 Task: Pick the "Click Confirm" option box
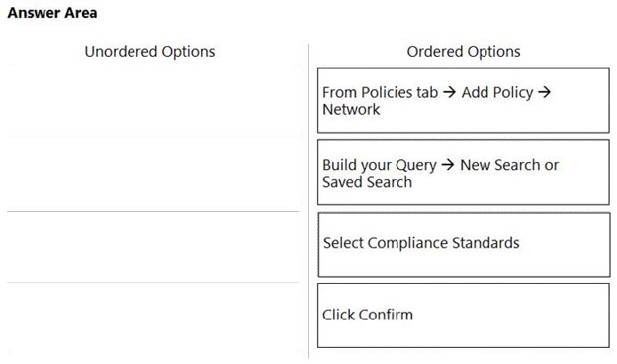point(463,315)
